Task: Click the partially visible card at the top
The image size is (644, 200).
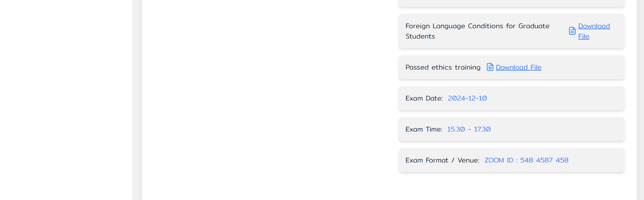Action: 511,3
